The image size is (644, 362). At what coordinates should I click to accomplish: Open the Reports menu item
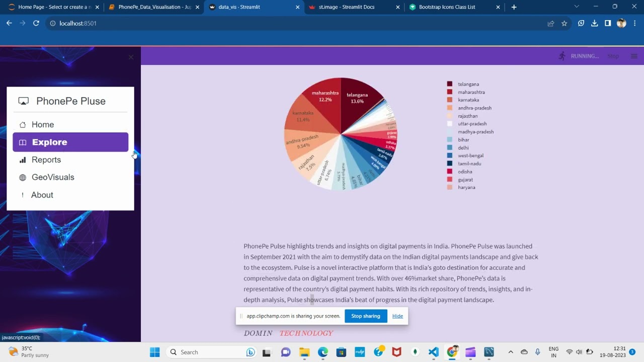click(x=70, y=160)
